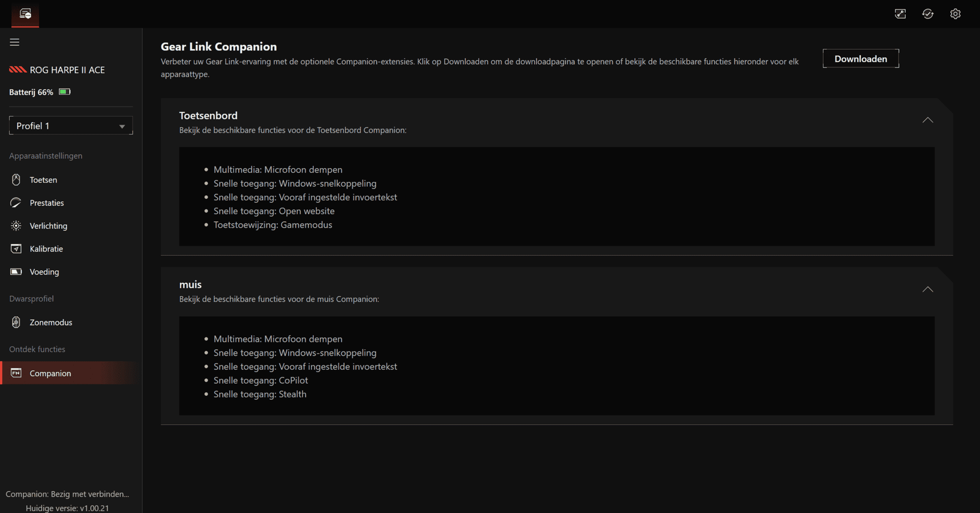Screen dimensions: 980x513
Task: Click the Downloaden button
Action: coord(861,58)
